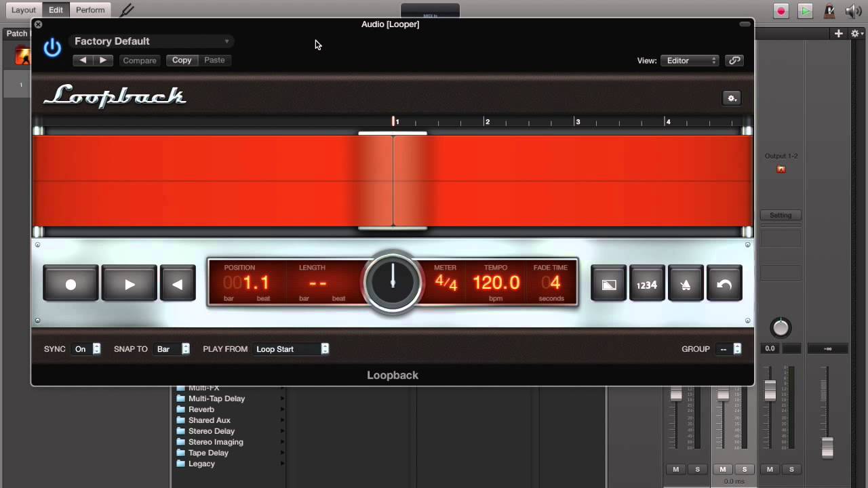Click the Compare button
The width and height of the screenshot is (868, 488).
(140, 60)
